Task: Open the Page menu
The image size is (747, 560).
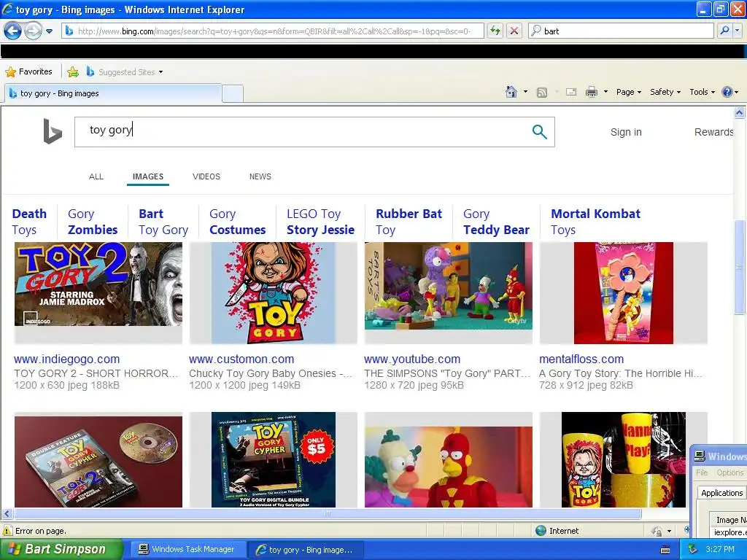Action: click(x=628, y=92)
